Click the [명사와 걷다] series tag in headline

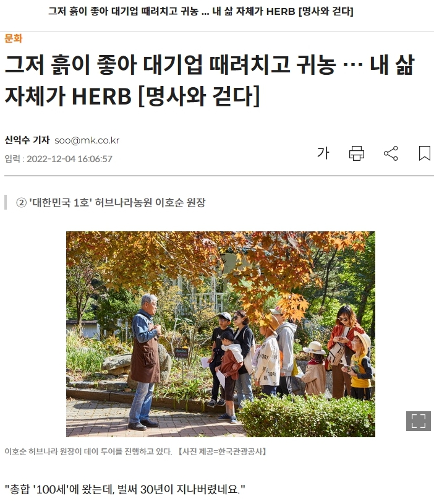(199, 96)
